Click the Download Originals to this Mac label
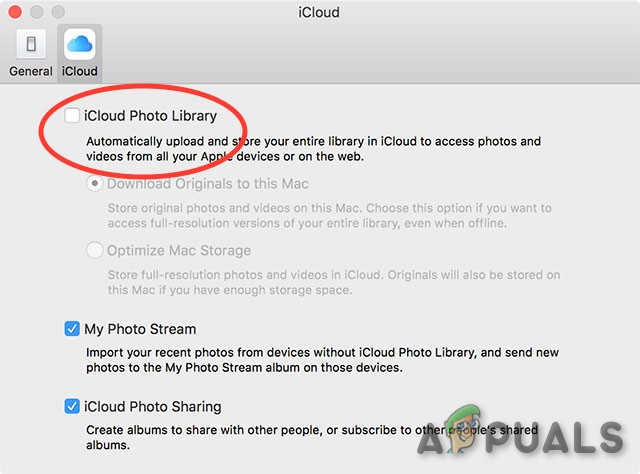This screenshot has height=474, width=640. pos(208,184)
